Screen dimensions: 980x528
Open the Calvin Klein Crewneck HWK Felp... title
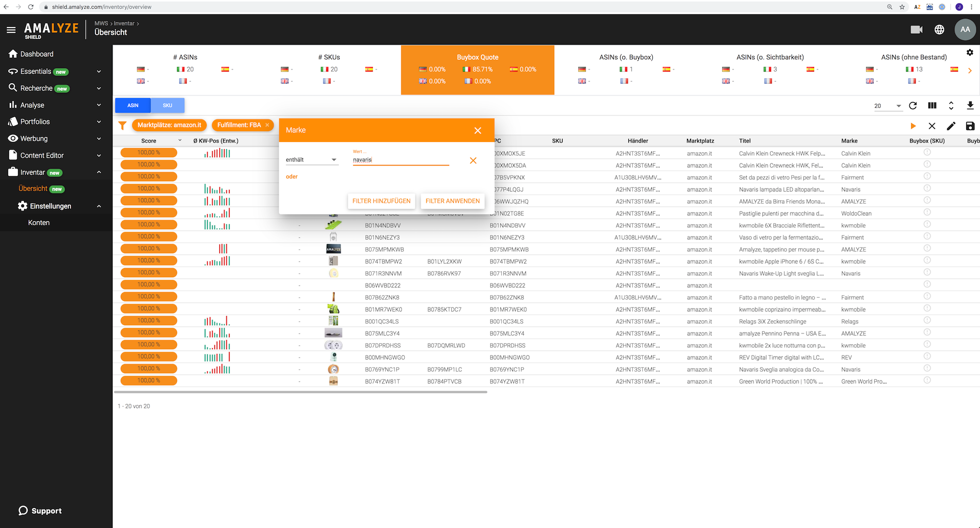tap(782, 154)
